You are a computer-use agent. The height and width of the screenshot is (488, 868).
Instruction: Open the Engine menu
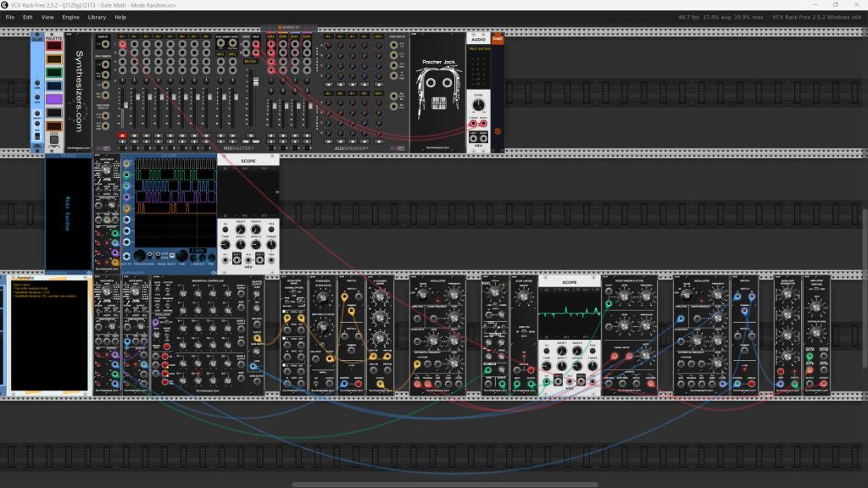pyautogui.click(x=71, y=17)
